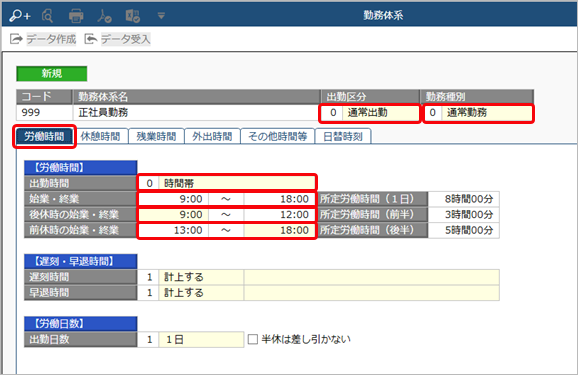Click 所定労働時間(後半) value 5時間00分
The width and height of the screenshot is (578, 375).
click(x=464, y=230)
